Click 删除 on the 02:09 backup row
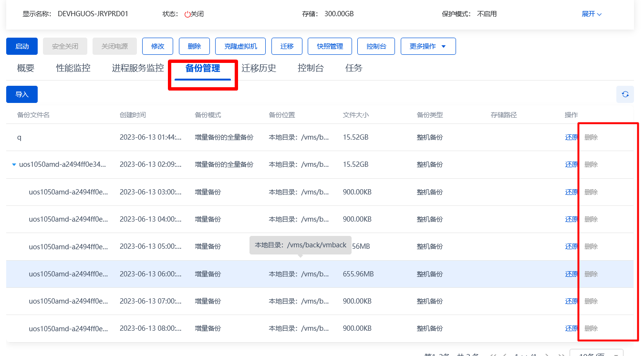Screen dimensions: 644x356 click(x=591, y=164)
